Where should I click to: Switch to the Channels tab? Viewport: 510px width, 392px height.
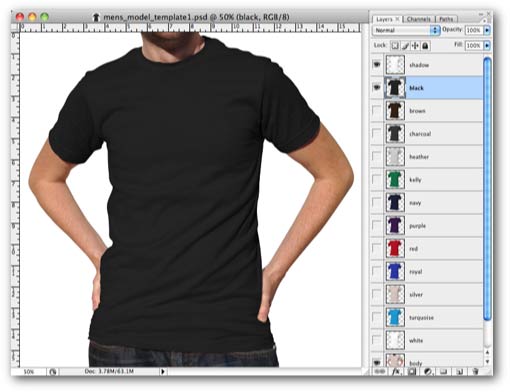(419, 19)
